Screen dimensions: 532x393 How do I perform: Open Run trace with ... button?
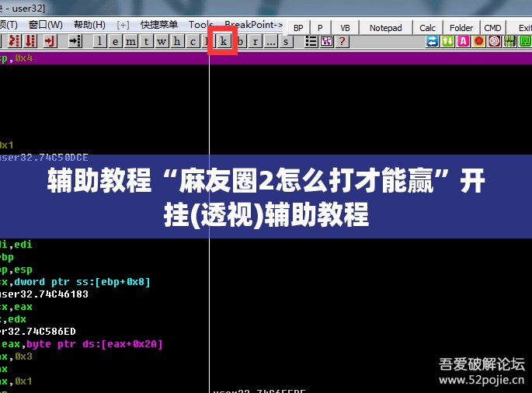click(x=271, y=41)
